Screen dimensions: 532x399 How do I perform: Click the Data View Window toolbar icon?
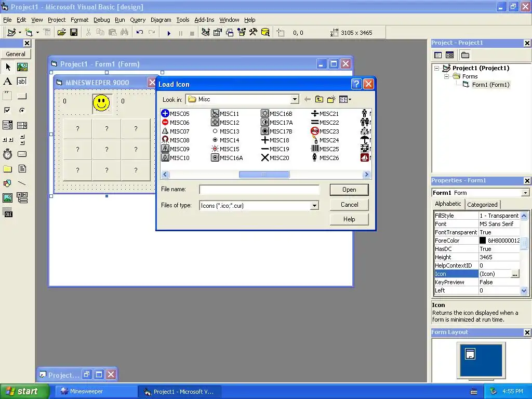pyautogui.click(x=265, y=33)
